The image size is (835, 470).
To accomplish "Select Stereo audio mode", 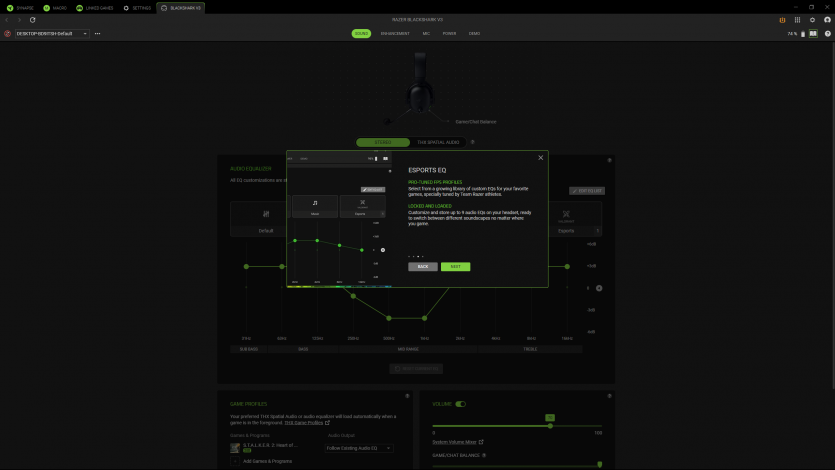I will point(383,142).
